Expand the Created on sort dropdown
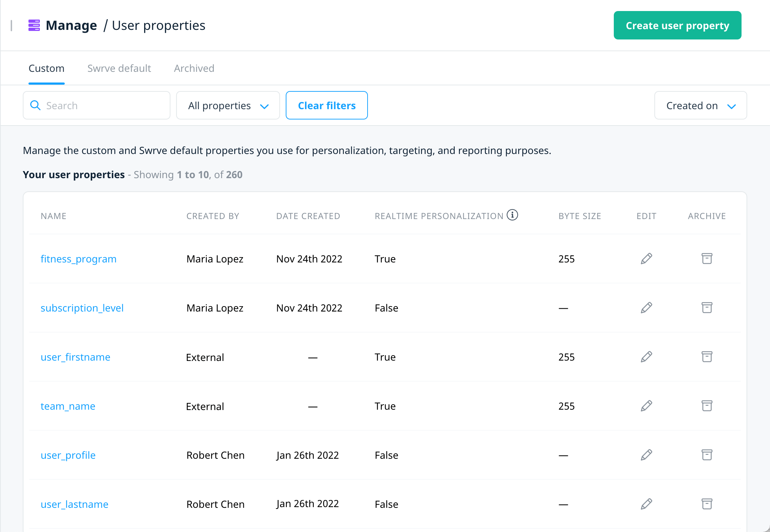This screenshot has height=532, width=770. click(x=700, y=106)
